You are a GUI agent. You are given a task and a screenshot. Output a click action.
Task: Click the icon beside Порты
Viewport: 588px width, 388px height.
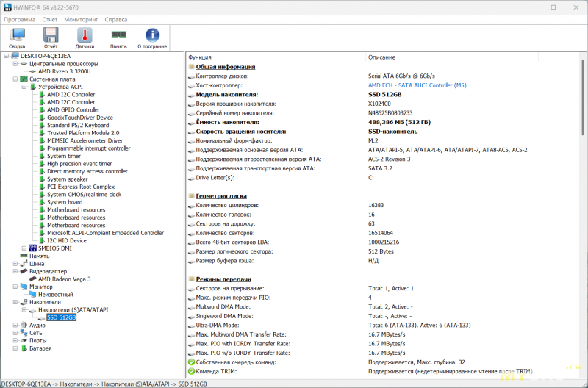(x=24, y=340)
